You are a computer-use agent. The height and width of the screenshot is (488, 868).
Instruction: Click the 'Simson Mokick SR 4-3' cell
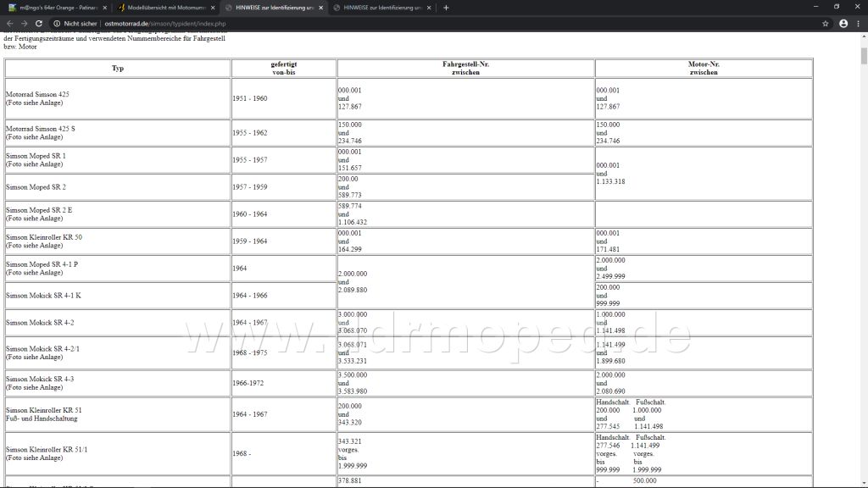(x=118, y=383)
